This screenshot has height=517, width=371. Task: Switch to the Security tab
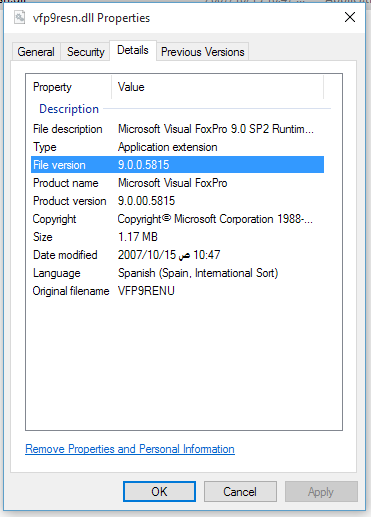point(86,52)
